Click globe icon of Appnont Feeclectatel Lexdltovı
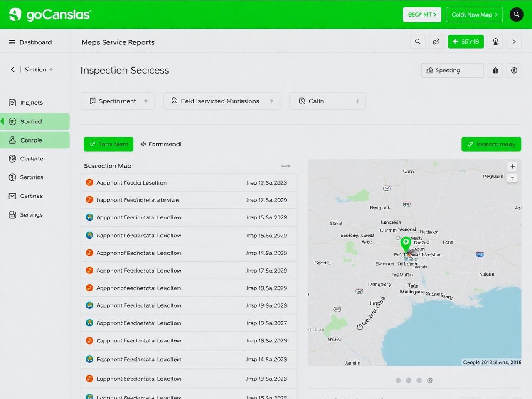Image resolution: width=532 pixels, height=399 pixels. 89,305
